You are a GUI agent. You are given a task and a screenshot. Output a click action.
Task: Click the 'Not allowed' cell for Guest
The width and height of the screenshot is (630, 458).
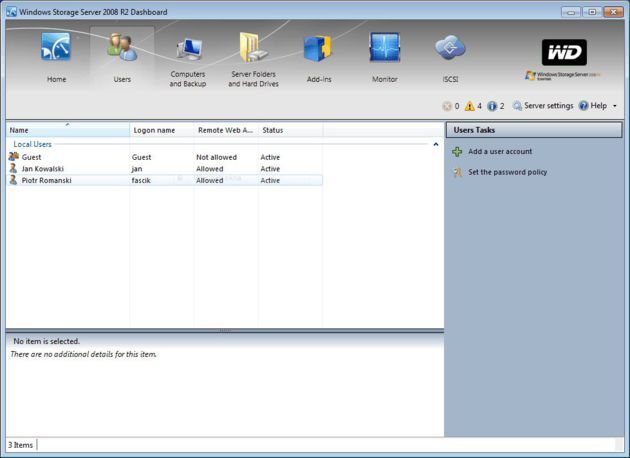[216, 157]
